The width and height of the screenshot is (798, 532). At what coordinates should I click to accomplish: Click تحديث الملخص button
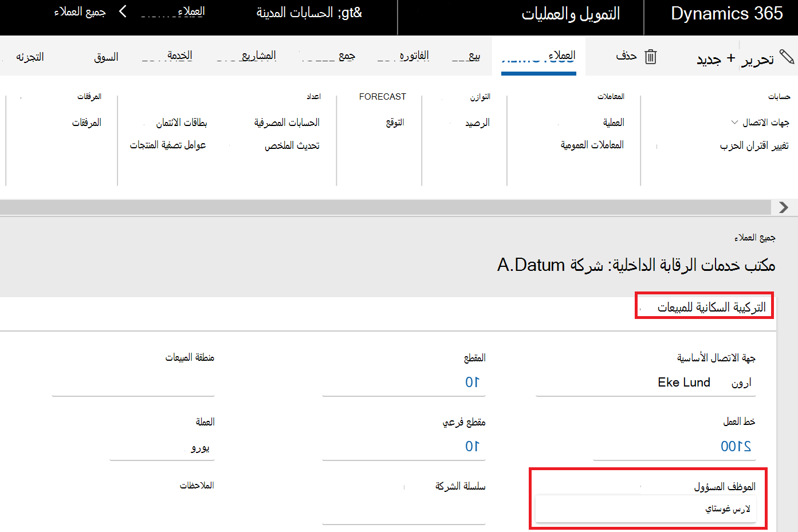(x=292, y=145)
